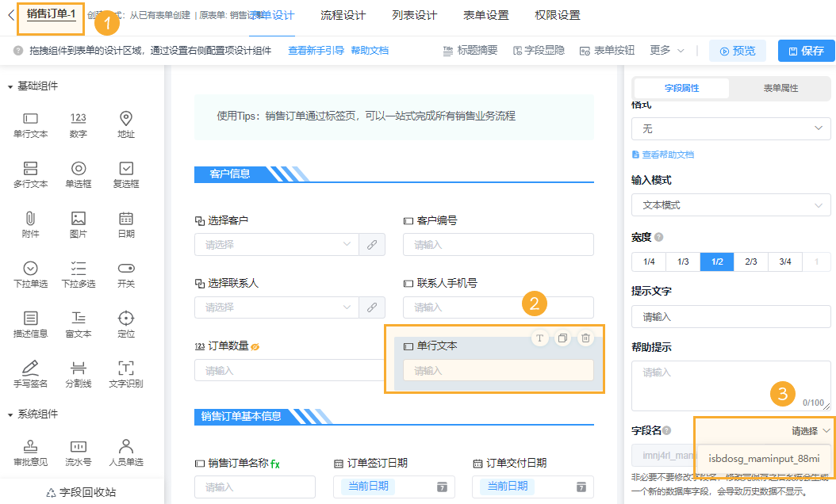
Task: Select the 单行文本 component in the sidebar
Action: (30, 124)
